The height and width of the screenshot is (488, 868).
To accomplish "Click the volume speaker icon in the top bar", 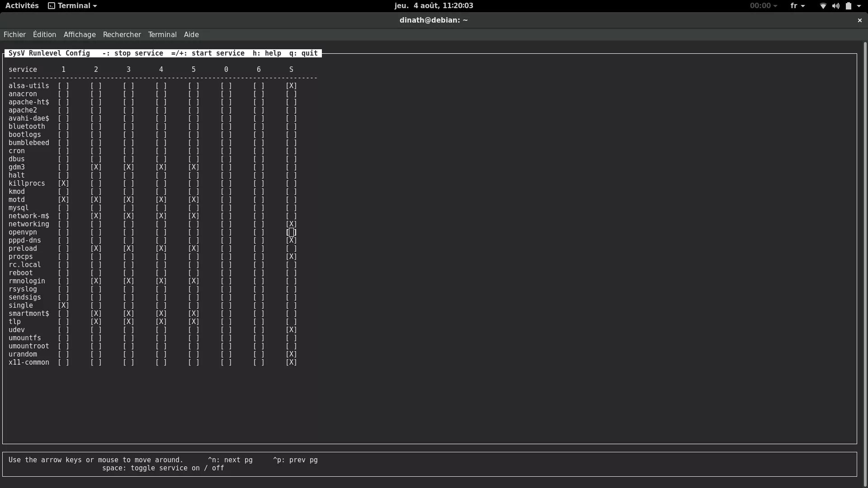I will pyautogui.click(x=835, y=6).
